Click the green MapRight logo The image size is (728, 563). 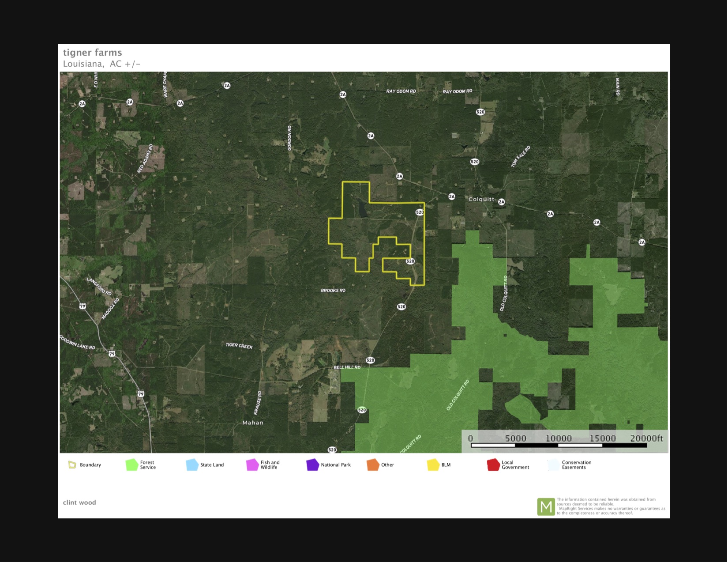click(x=546, y=506)
